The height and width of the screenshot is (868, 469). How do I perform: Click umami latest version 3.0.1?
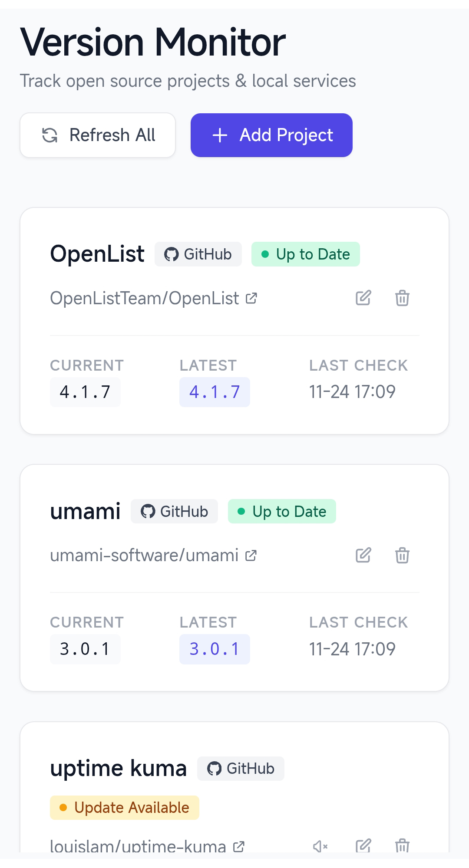[215, 649]
